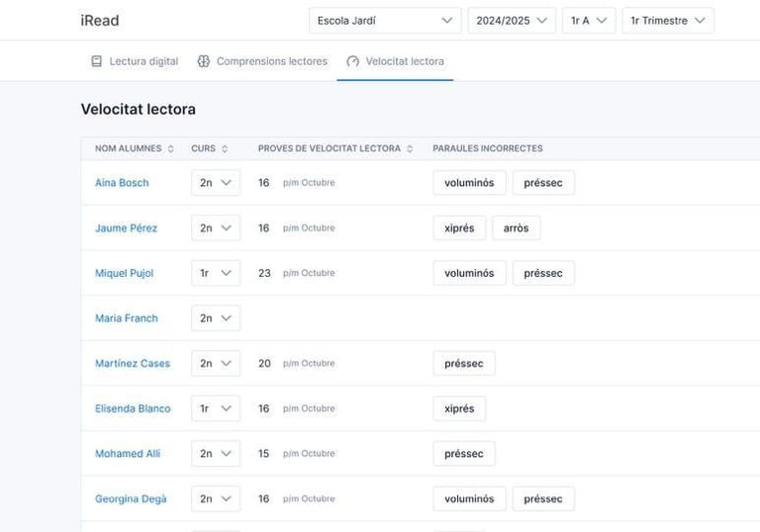Click Georgina Degà's 'voluminós' word tag
This screenshot has height=532, width=760.
point(469,499)
